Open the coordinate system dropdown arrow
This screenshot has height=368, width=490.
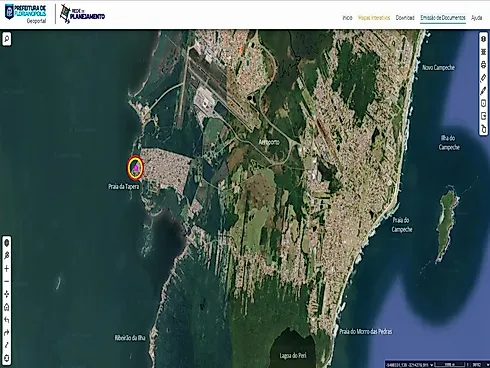click(432, 365)
